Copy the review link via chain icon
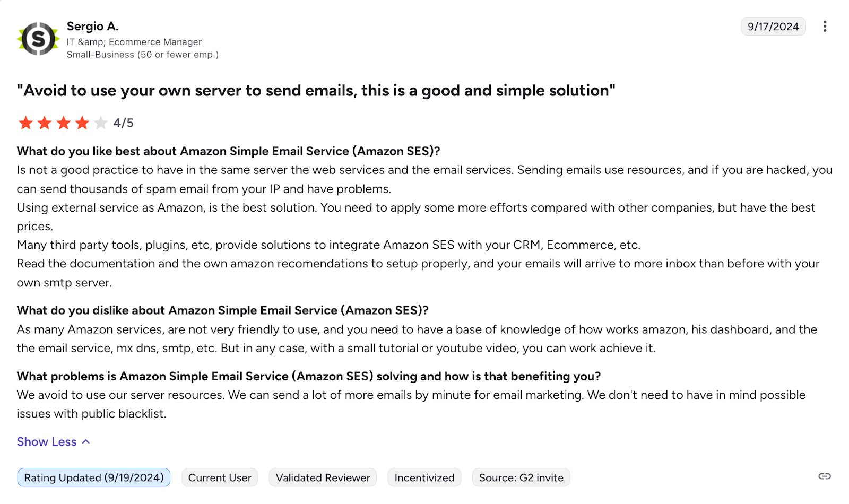Screen dimensions: 849x504 (824, 476)
